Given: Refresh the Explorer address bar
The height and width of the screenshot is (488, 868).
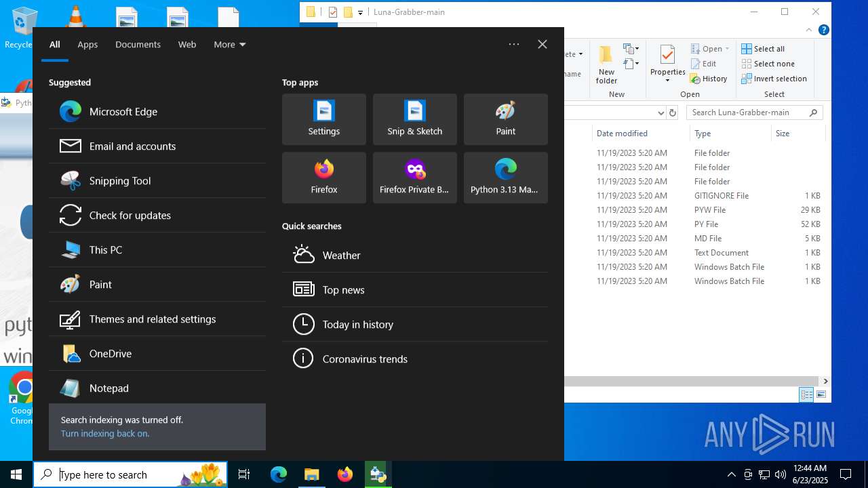Looking at the screenshot, I should tap(673, 113).
